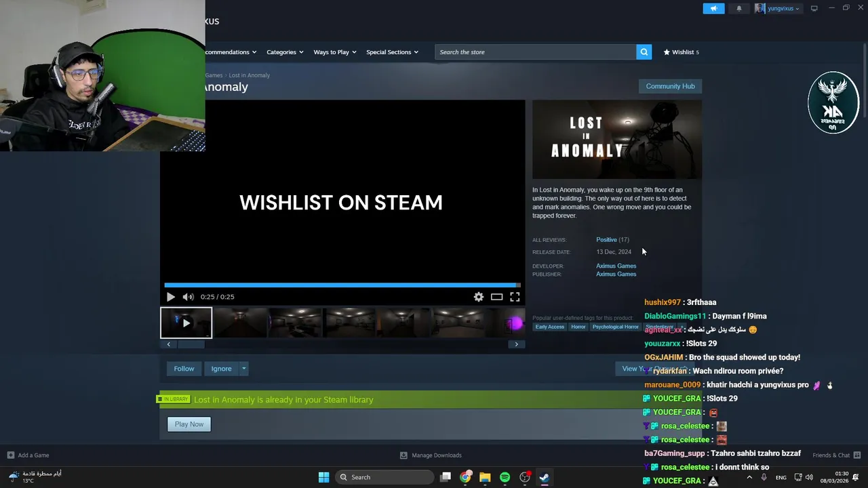The image size is (868, 488).
Task: Expand the Categories menu
Action: (285, 52)
